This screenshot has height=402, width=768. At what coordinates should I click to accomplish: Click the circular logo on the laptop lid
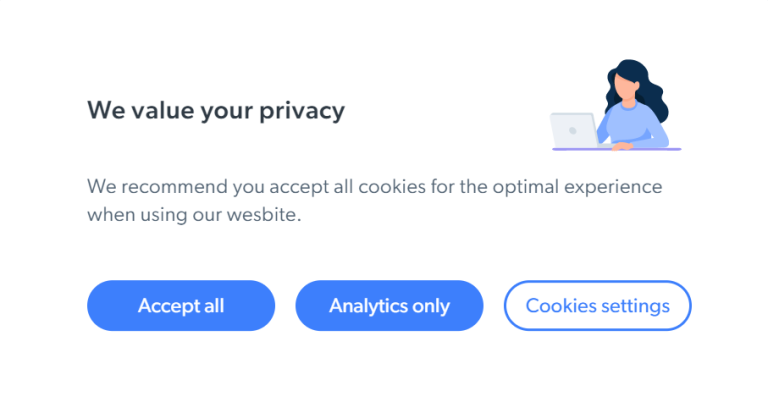coord(571,130)
